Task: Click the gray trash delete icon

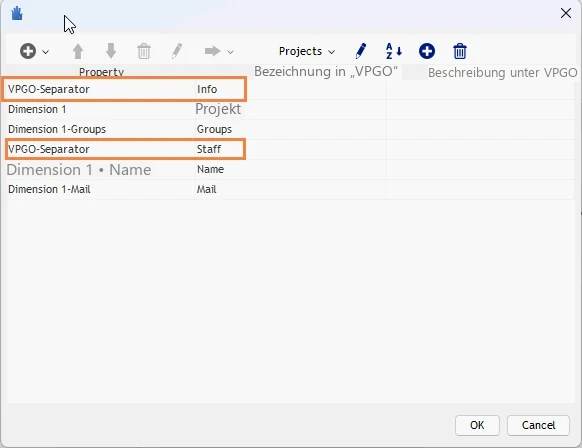Action: (x=144, y=51)
